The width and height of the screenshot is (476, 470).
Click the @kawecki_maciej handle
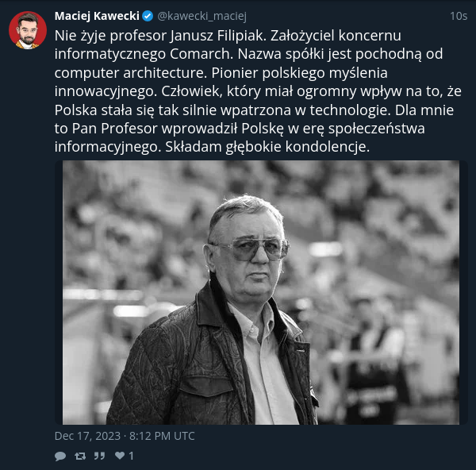[x=202, y=16]
